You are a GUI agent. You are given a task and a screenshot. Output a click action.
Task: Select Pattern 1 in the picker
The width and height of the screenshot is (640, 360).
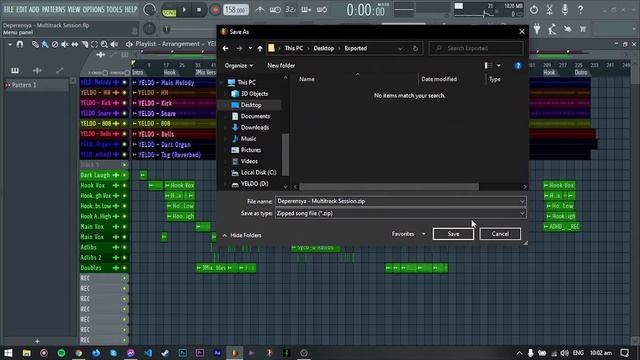[36, 85]
